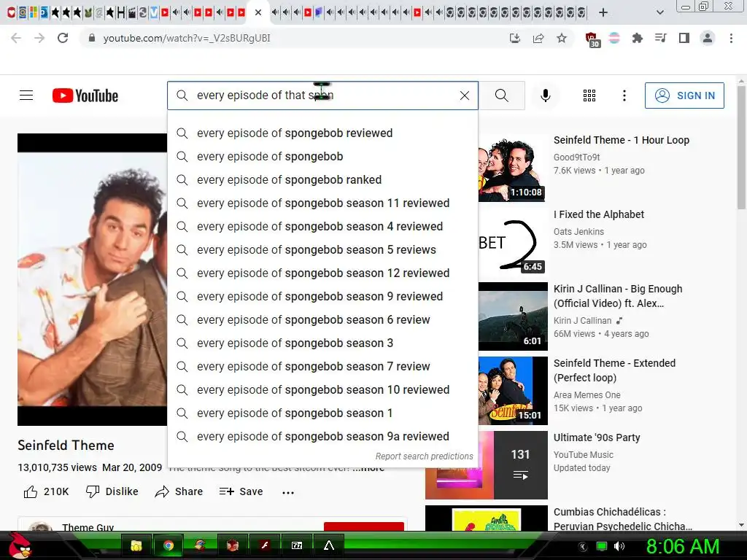Image resolution: width=747 pixels, height=560 pixels.
Task: Open Chrome three-dot menu
Action: point(731,38)
